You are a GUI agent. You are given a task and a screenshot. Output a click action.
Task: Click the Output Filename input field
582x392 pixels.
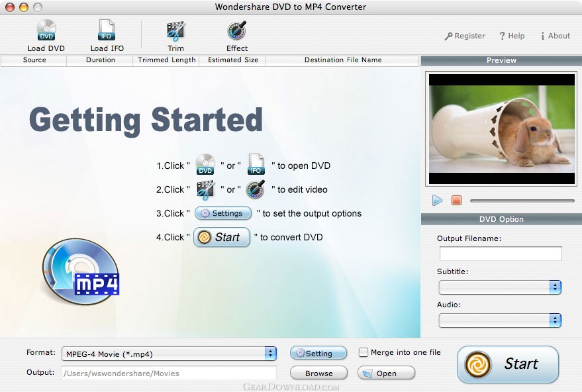click(x=501, y=254)
